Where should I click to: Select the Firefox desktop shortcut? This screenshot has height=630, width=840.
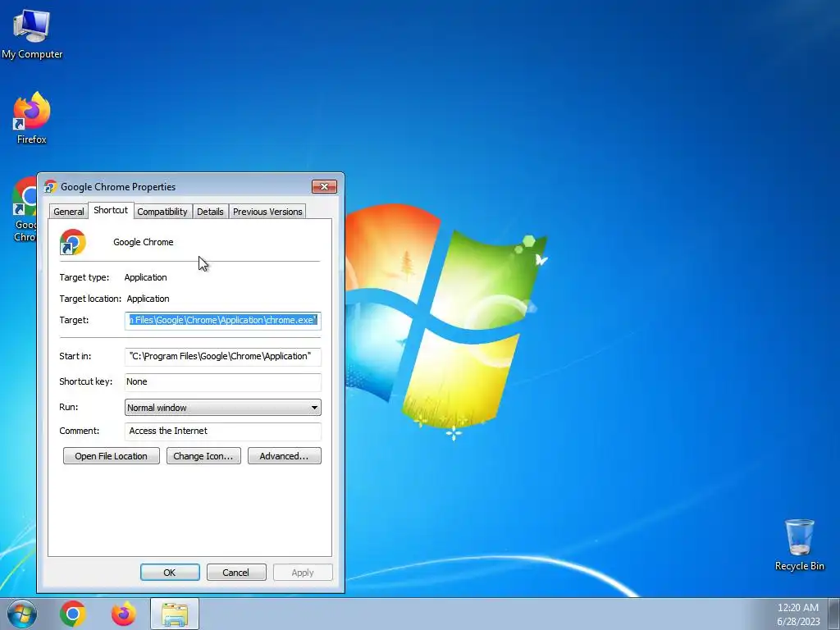point(32,118)
